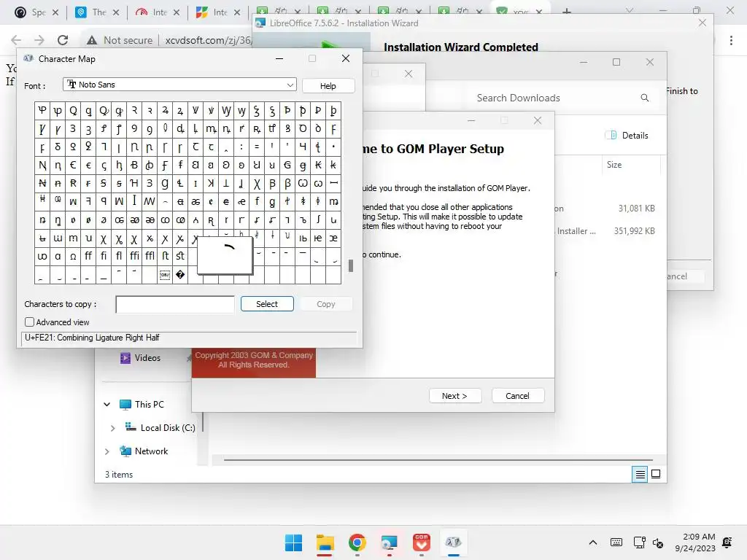Enable the Advanced view checkbox
The width and height of the screenshot is (747, 560).
pos(29,322)
